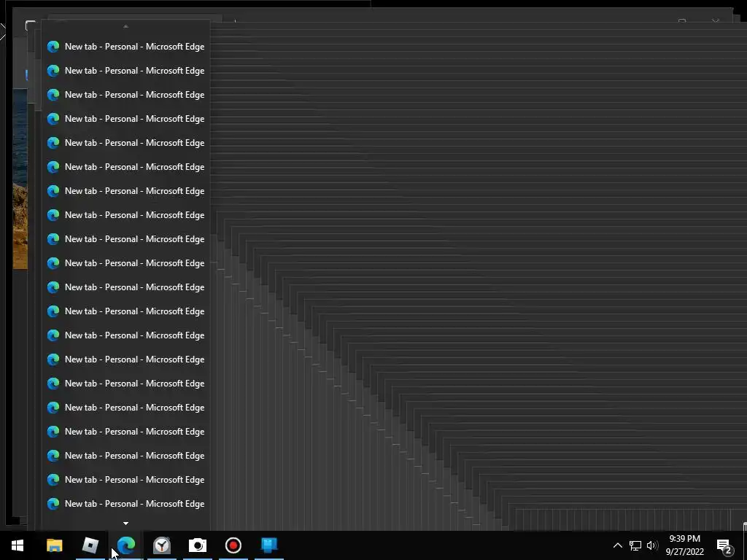Open the volume control in system tray
The image size is (747, 560).
652,545
